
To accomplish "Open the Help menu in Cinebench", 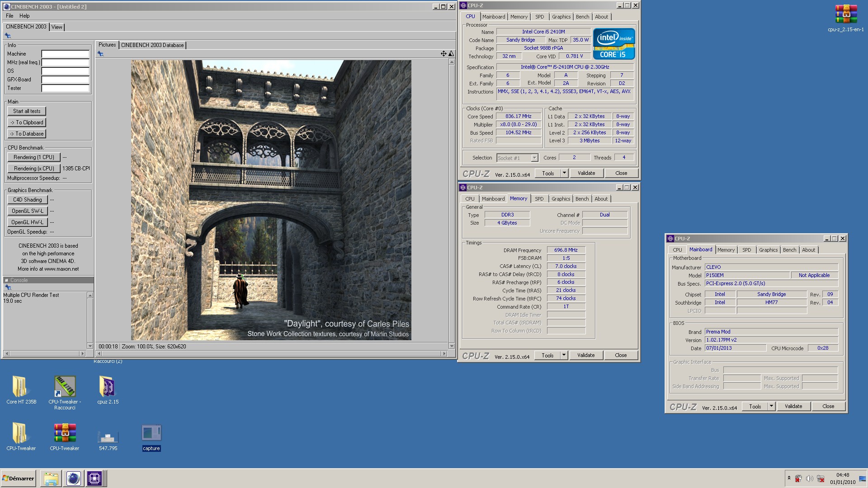I will 24,16.
